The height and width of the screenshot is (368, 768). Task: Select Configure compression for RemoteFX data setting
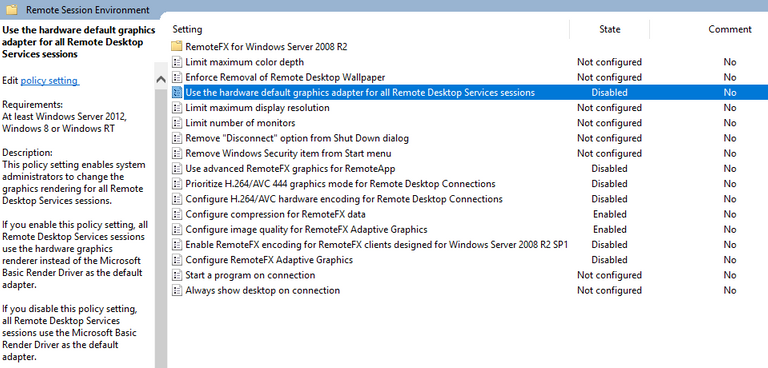pyautogui.click(x=275, y=214)
